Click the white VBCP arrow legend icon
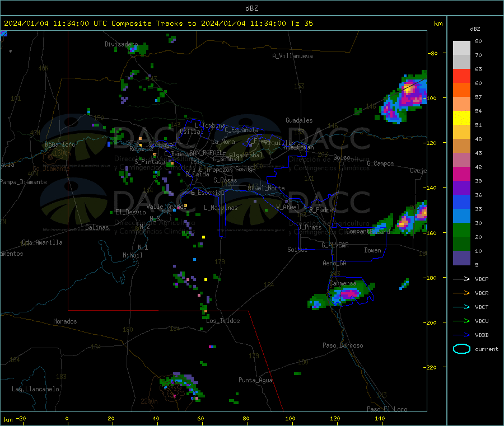The image size is (504, 426). [461, 279]
